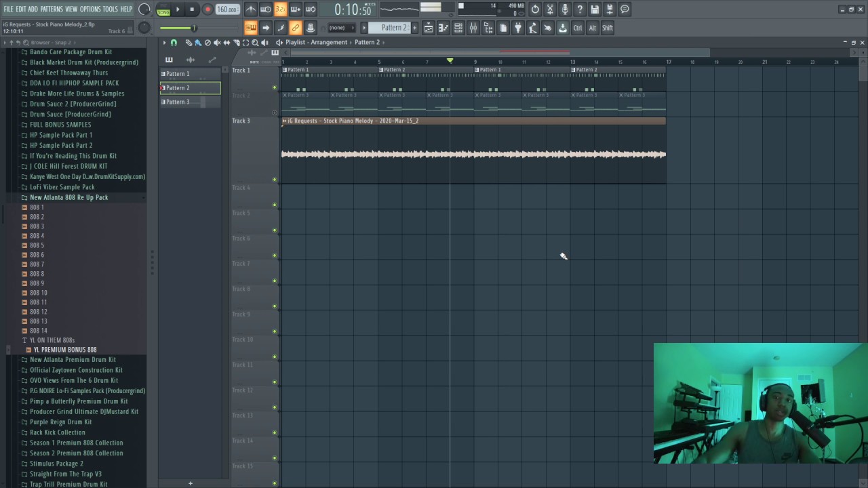
Task: Open the PATTERNS menu
Action: pos(52,9)
